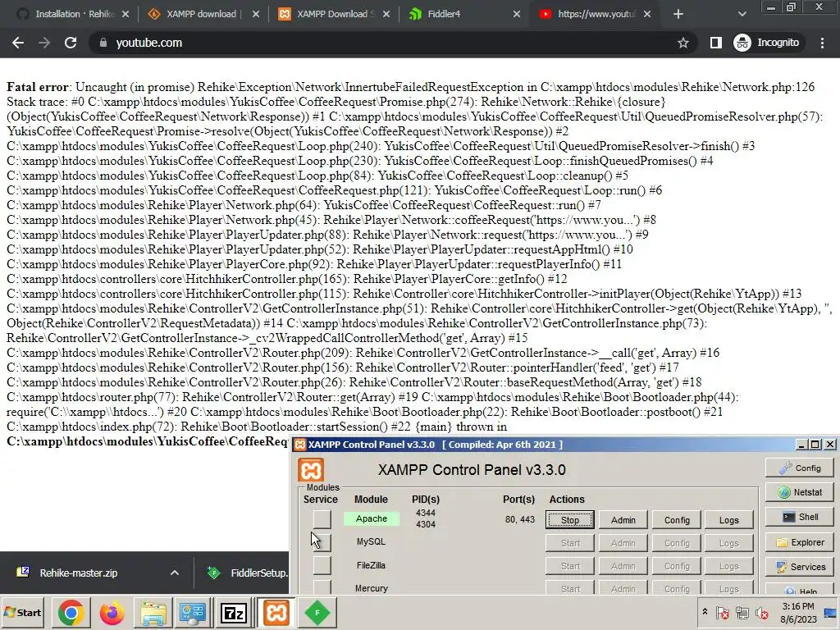Show hidden system tray icons
This screenshot has width=840, height=630.
pos(705,612)
